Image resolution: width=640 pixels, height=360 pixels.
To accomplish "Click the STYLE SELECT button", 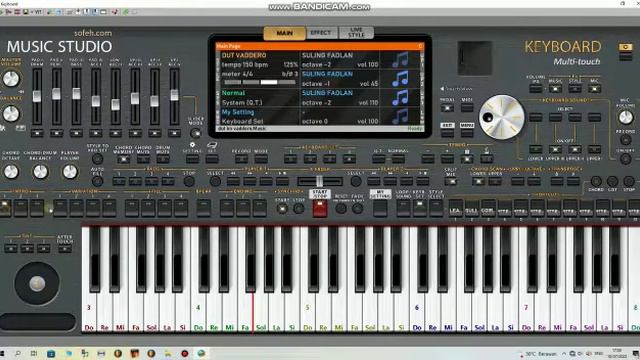I will point(436,208).
